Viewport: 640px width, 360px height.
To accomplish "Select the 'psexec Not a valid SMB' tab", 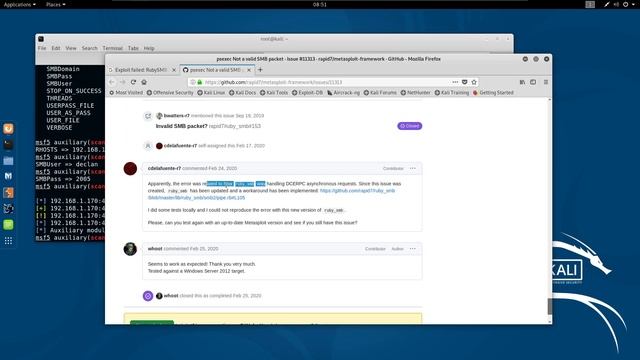I will [x=217, y=70].
